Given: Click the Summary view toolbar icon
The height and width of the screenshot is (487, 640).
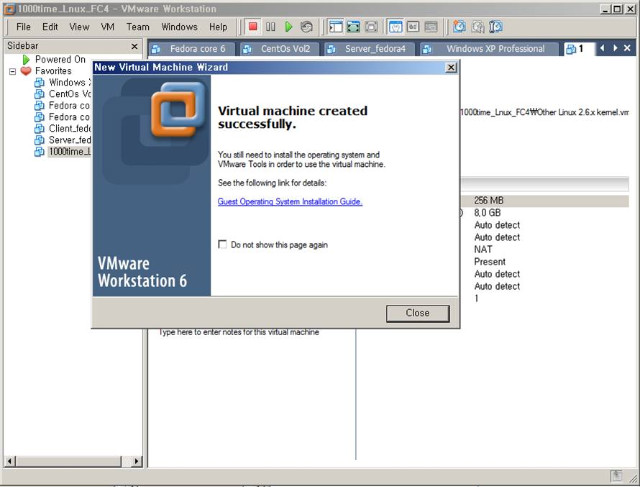Looking at the screenshot, I should point(395,27).
